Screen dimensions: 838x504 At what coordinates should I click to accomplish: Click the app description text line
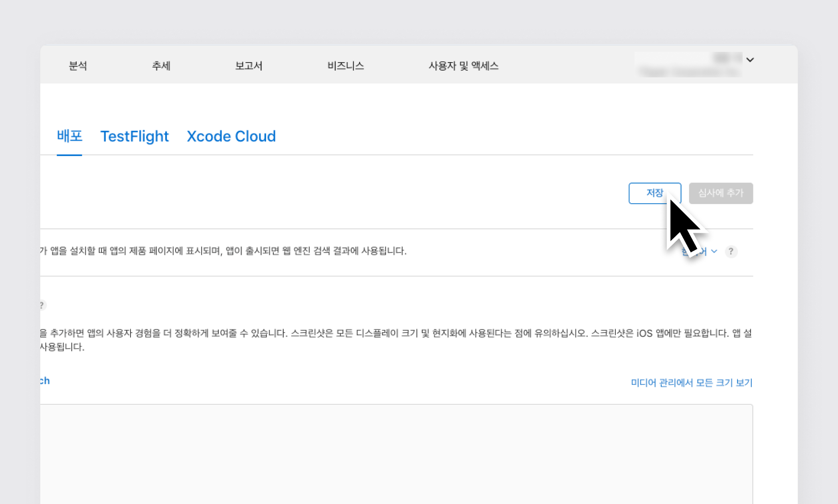[x=223, y=251]
